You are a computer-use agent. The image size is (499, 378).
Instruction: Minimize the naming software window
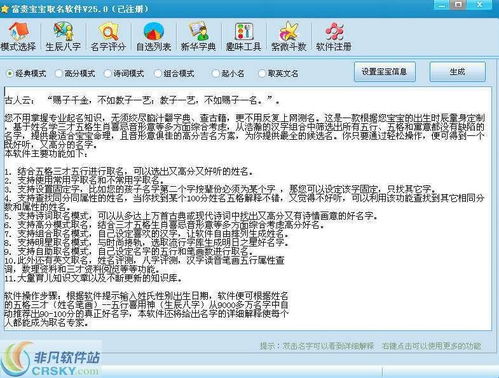(x=442, y=5)
